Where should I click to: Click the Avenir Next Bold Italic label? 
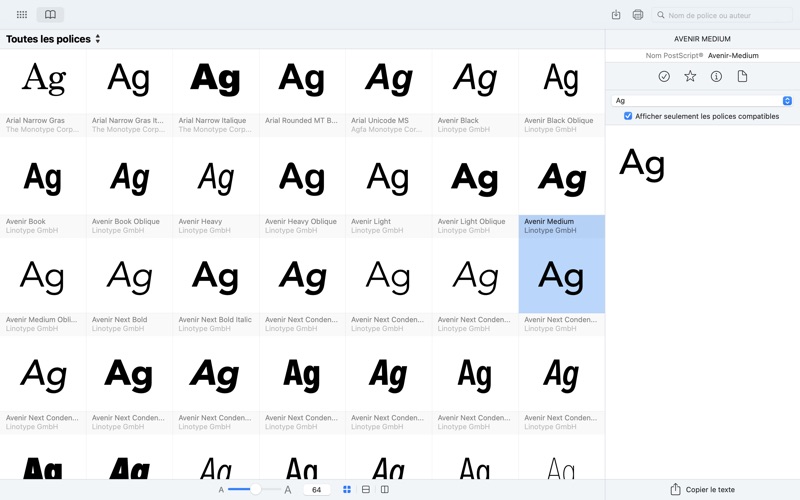point(215,319)
